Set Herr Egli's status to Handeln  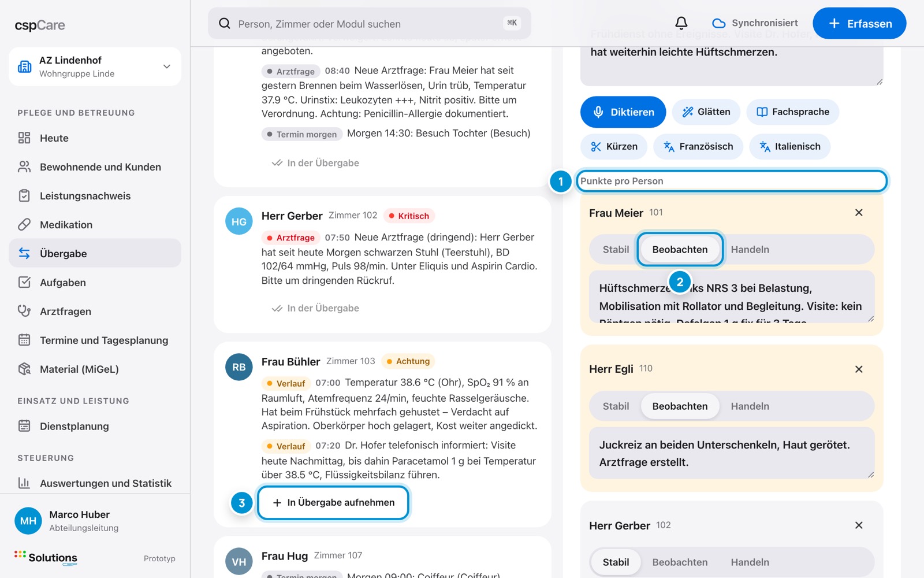tap(750, 406)
